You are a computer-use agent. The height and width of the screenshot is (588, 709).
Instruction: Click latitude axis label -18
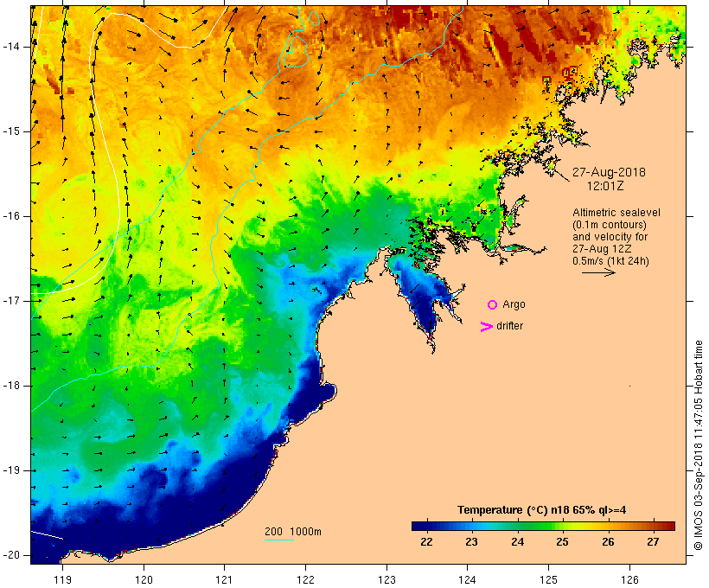click(11, 386)
